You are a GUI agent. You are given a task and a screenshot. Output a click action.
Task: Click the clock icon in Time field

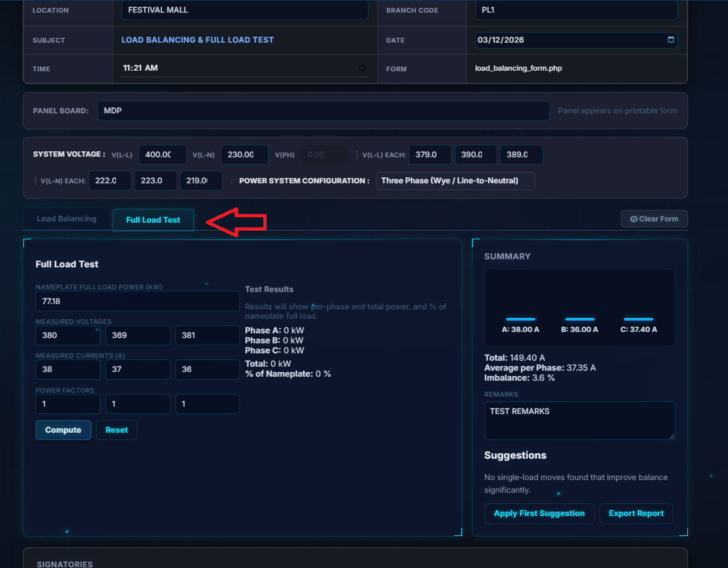[362, 68]
